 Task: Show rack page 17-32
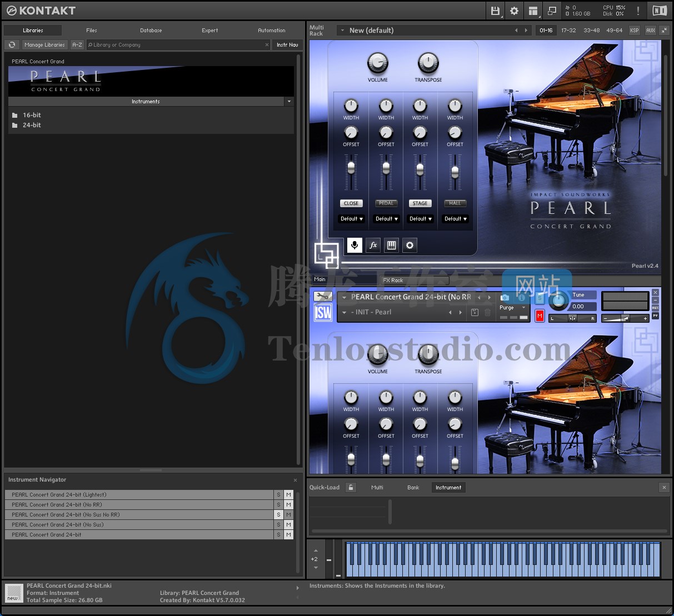click(x=568, y=31)
